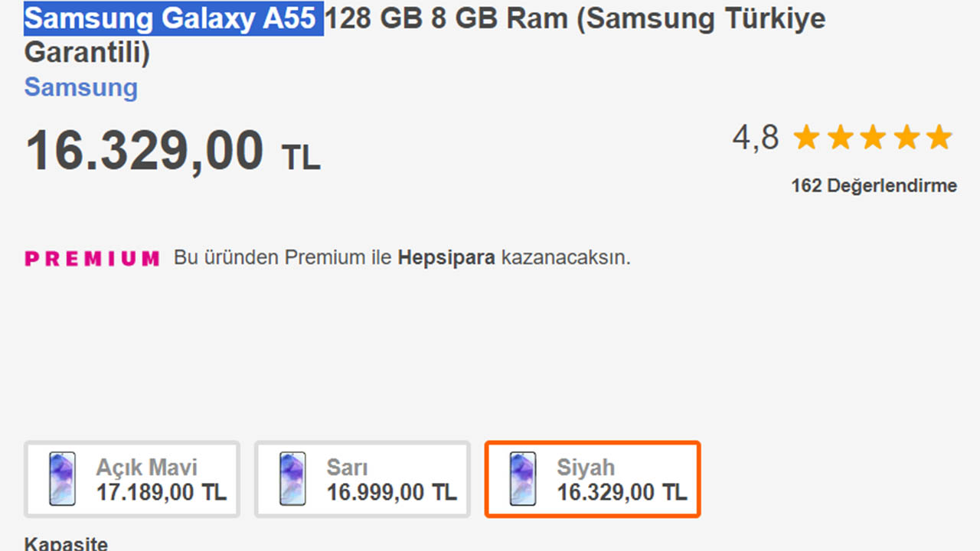
Task: Select the Açık Mavi color option
Action: click(132, 478)
